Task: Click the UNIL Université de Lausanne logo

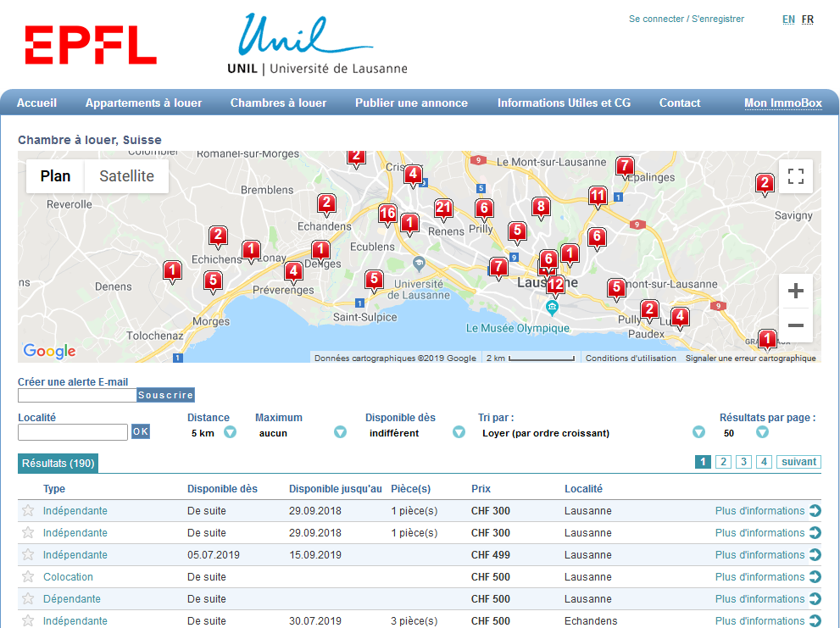Action: pyautogui.click(x=316, y=46)
